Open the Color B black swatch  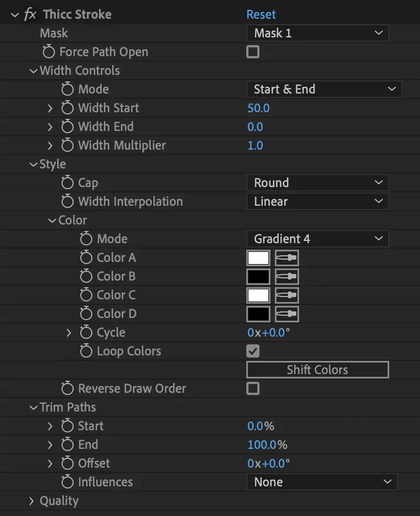click(258, 277)
